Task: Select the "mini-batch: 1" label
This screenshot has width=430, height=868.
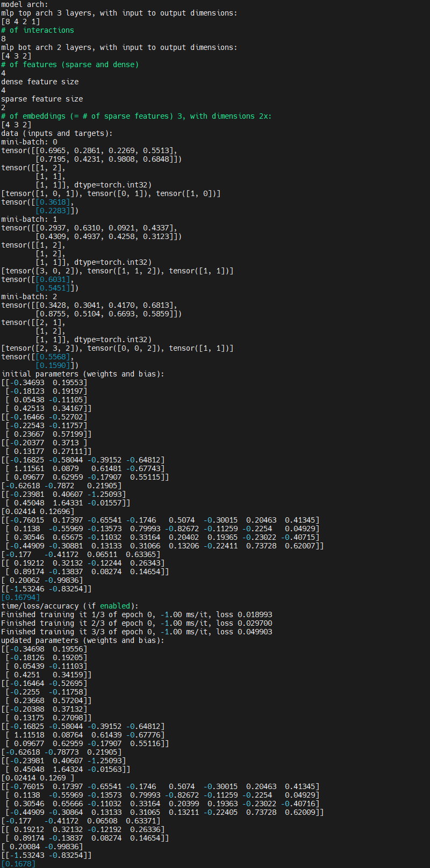Action: coord(29,219)
